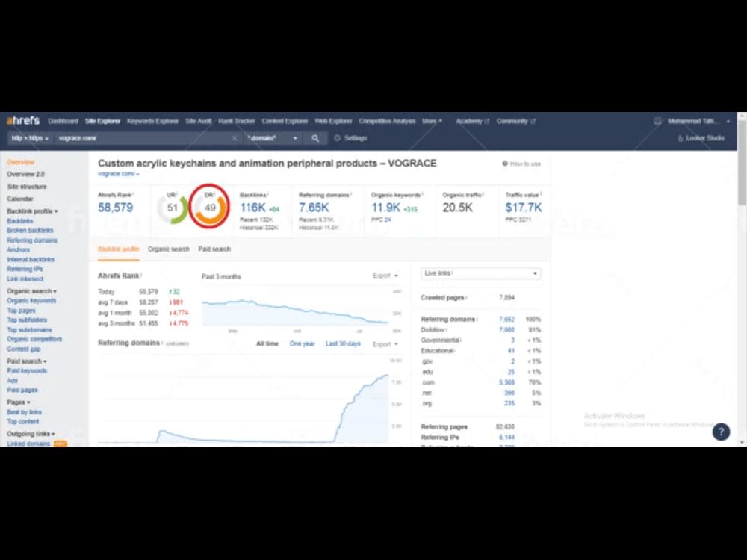Open Broken backlinks in sidebar
The image size is (747, 560).
pos(30,231)
